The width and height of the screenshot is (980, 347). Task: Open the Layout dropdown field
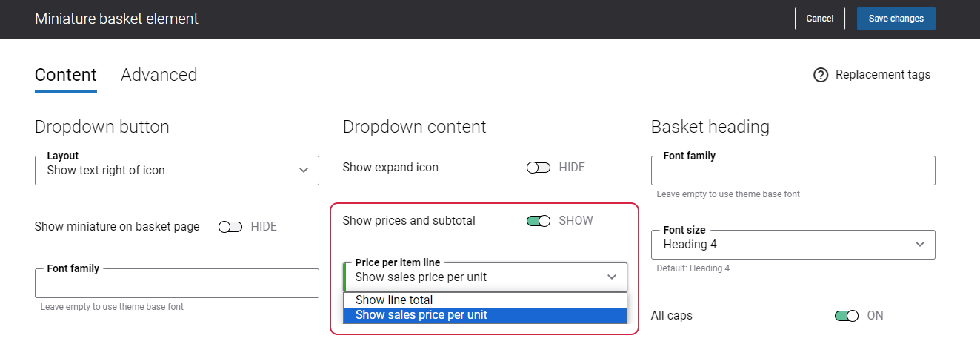[177, 170]
